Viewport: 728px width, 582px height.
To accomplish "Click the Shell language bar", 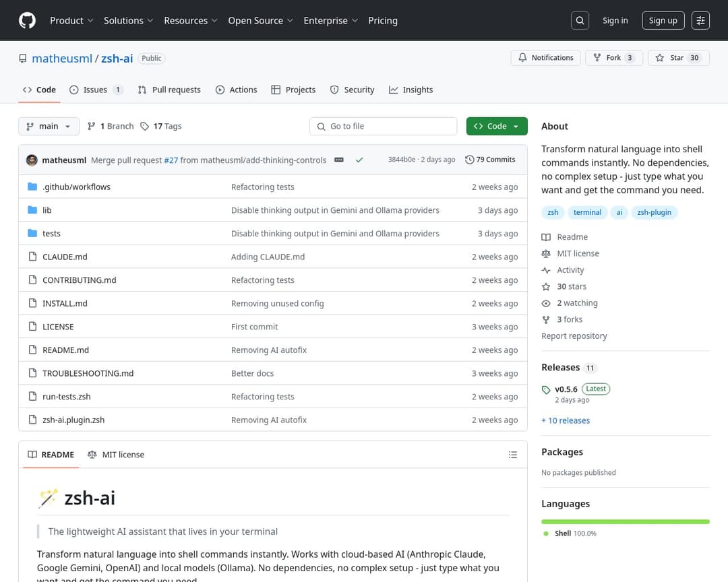I will [x=626, y=521].
